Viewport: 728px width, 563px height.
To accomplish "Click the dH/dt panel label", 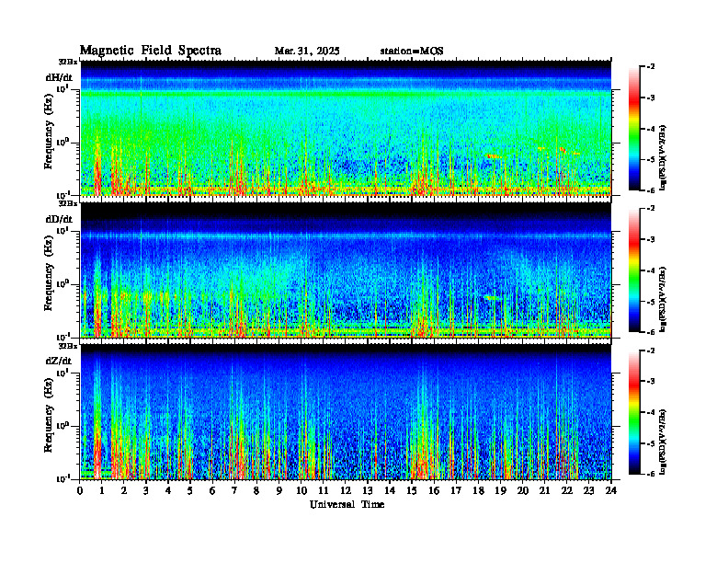I will [59, 77].
